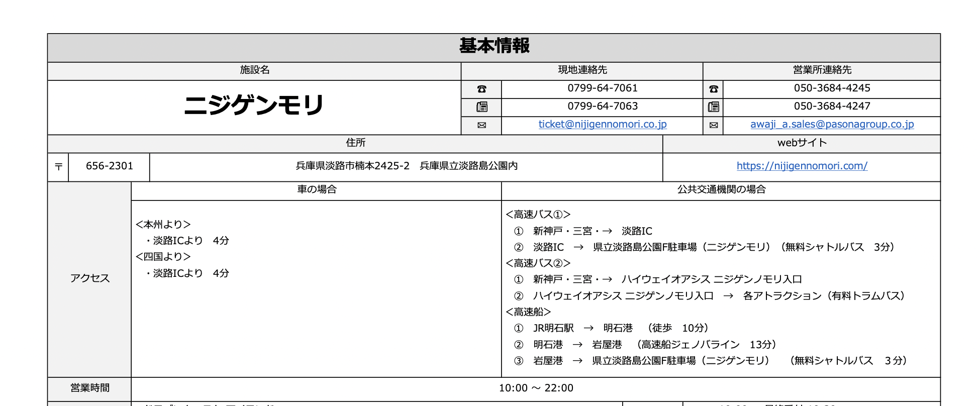The width and height of the screenshot is (980, 406).
Task: Select the facility name ニジゲンモリ
Action: tap(254, 106)
